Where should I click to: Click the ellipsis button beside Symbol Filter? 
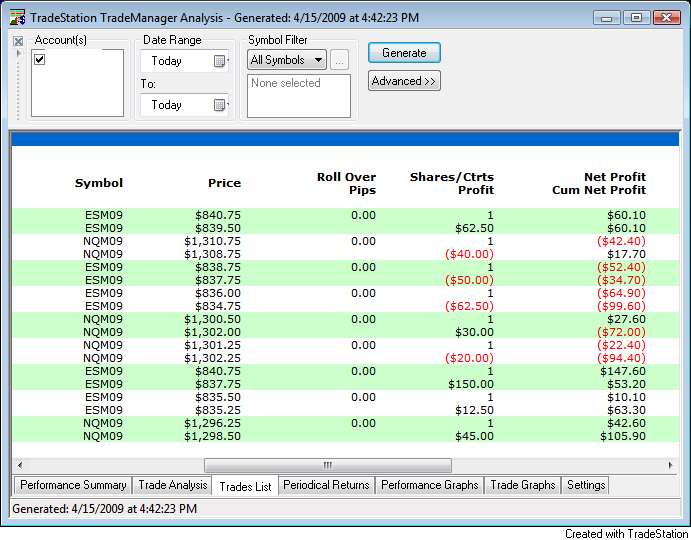point(339,60)
